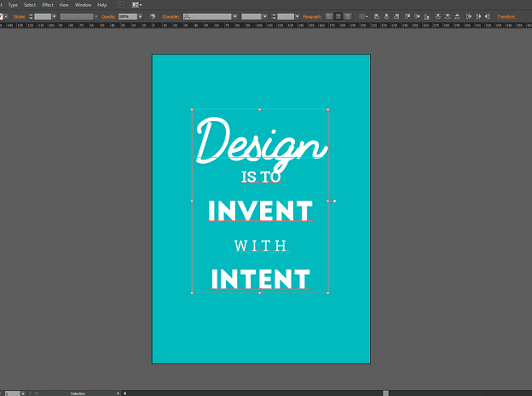532x396 pixels.
Task: Click the font search input field
Action: pyautogui.click(x=207, y=16)
